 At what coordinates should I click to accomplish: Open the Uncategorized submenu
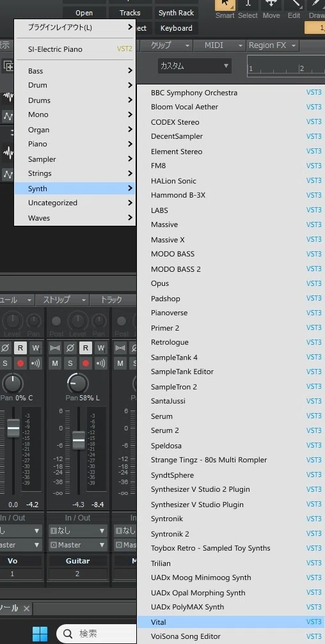[75, 203]
